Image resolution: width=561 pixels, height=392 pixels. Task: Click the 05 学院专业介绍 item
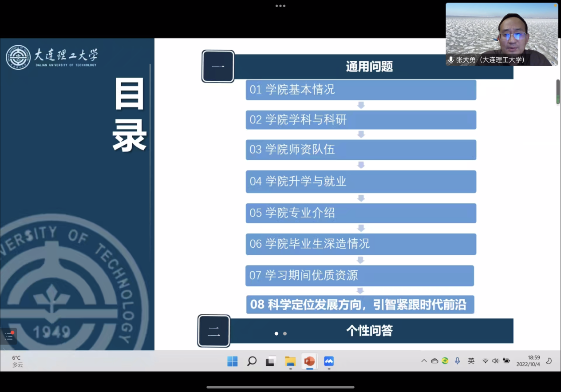coord(361,213)
